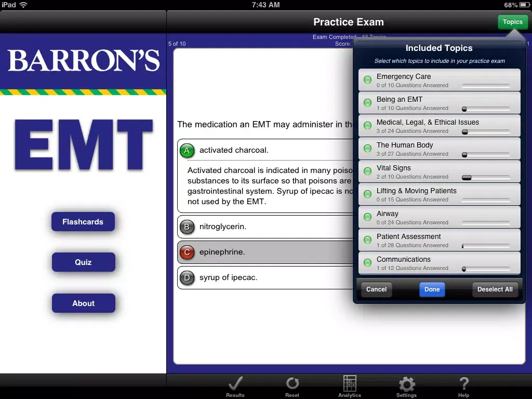Click the Emergency Care topic name
Viewport: 532px width, 399px height.
[403, 77]
